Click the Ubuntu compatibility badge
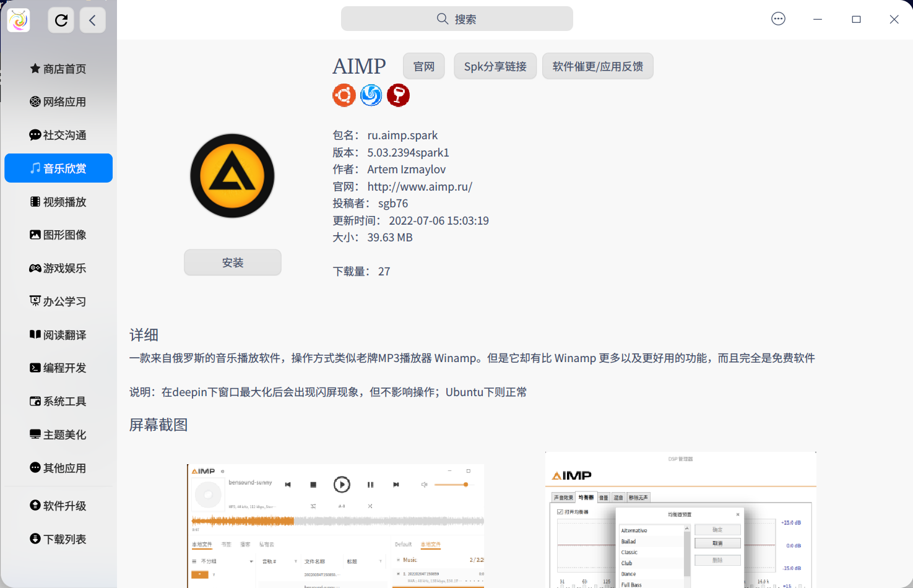The image size is (913, 588). tap(344, 95)
